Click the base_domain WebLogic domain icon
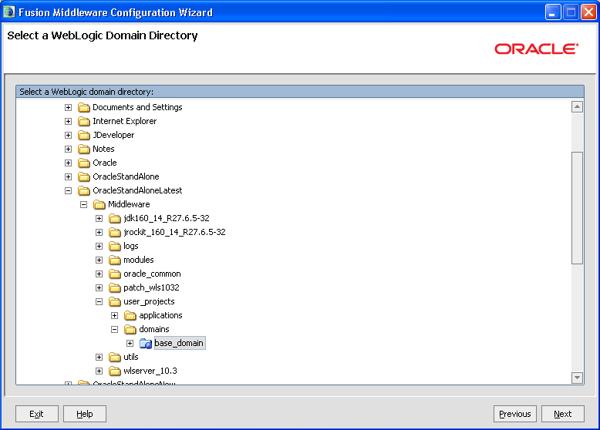 click(145, 343)
